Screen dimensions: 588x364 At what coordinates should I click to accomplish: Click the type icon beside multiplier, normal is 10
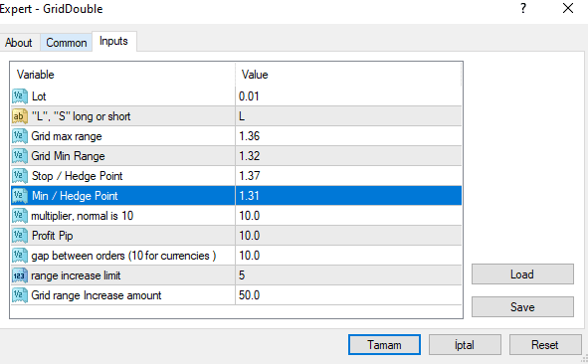pos(20,216)
